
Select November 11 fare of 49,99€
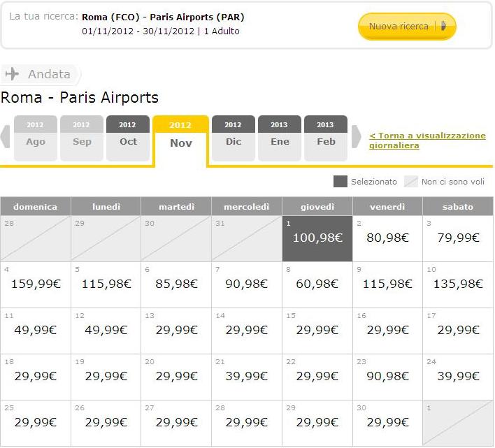tap(35, 330)
